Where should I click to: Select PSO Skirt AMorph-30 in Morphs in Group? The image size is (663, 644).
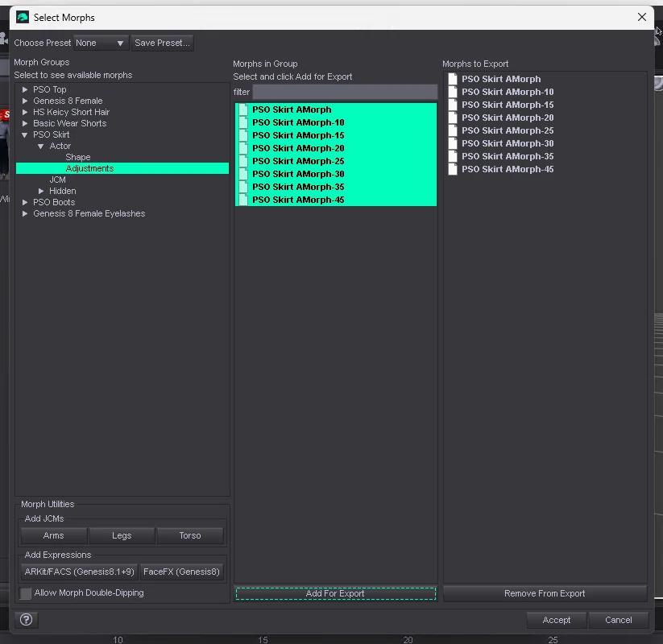pyautogui.click(x=336, y=174)
